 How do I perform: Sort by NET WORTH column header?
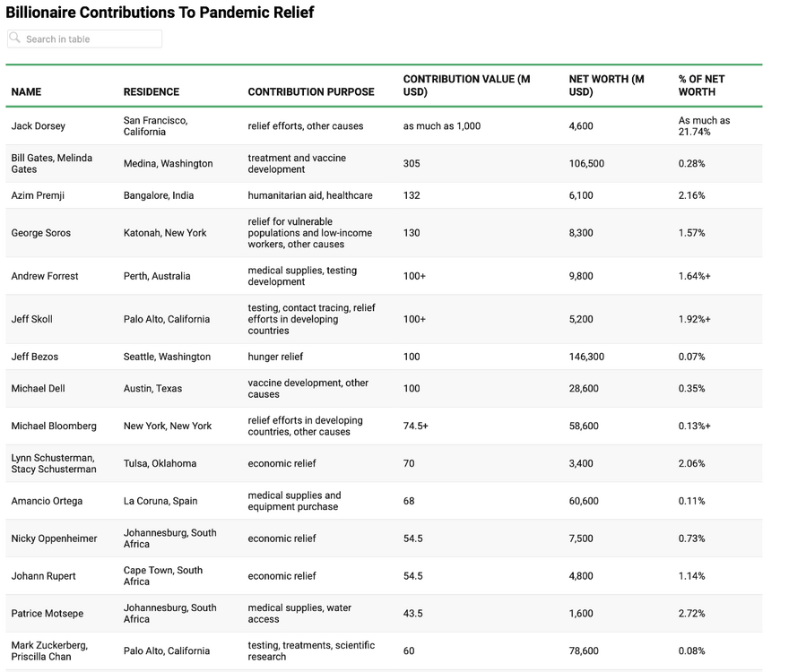click(606, 85)
